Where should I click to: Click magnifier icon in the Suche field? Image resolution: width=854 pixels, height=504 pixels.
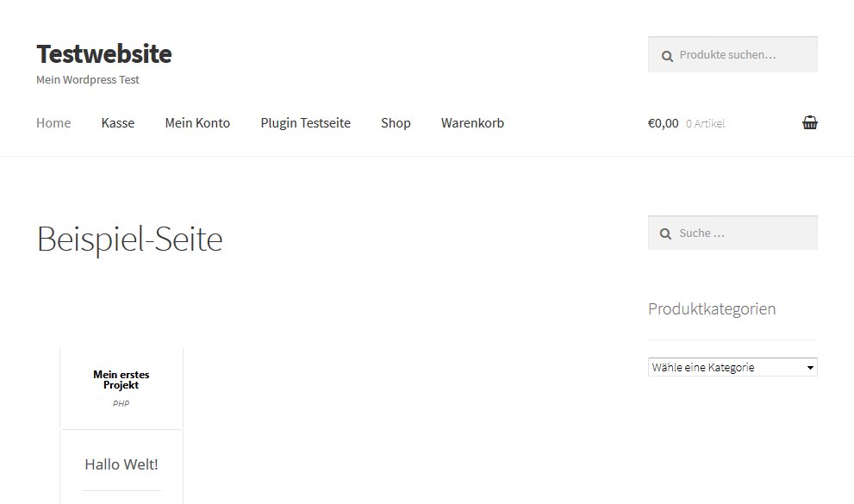click(666, 233)
